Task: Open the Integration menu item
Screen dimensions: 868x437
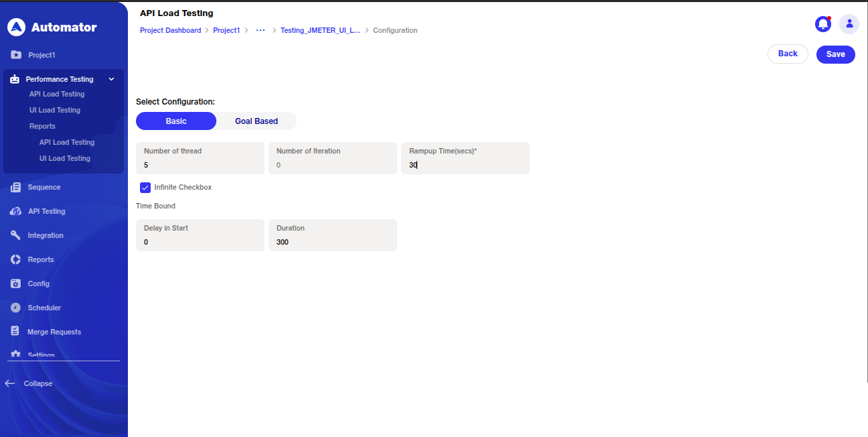Action: tap(46, 235)
